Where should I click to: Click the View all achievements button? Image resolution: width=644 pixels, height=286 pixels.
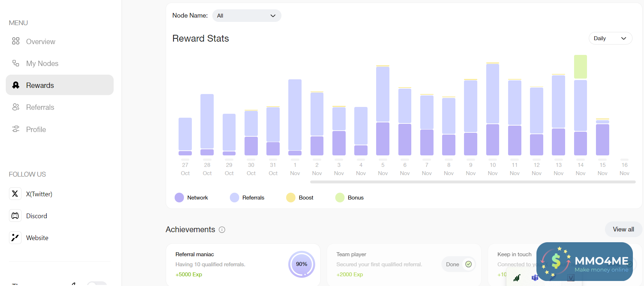[x=623, y=229]
